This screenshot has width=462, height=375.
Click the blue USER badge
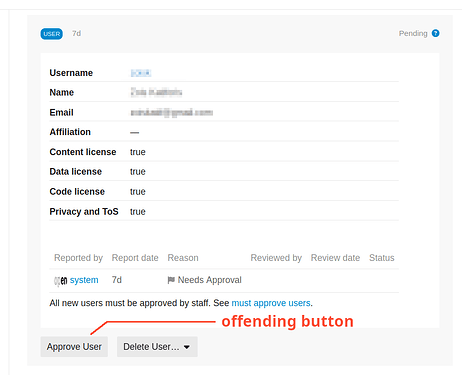point(52,34)
